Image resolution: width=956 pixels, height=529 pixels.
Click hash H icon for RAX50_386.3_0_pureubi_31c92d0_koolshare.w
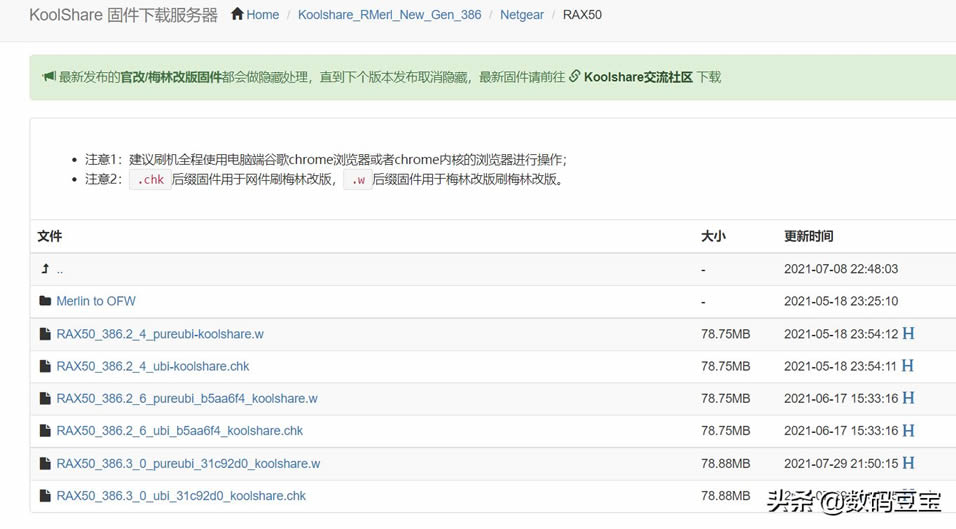pyautogui.click(x=908, y=463)
